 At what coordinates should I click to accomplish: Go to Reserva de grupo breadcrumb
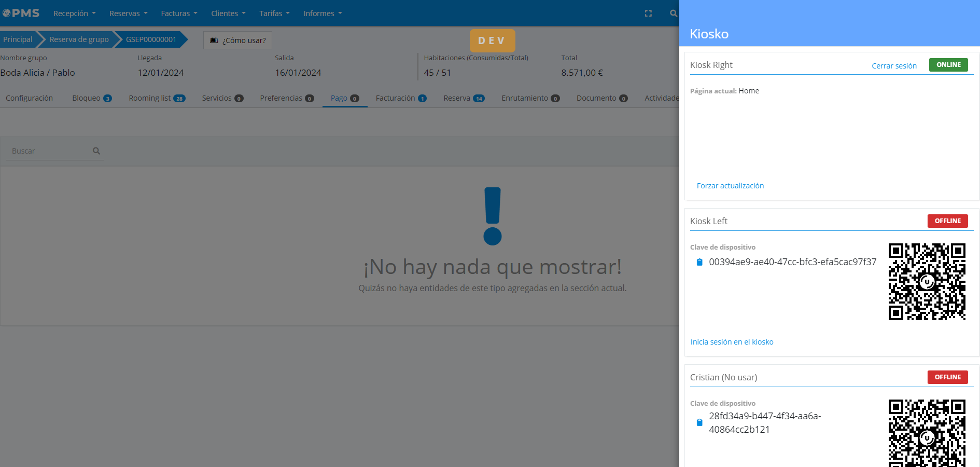(79, 39)
